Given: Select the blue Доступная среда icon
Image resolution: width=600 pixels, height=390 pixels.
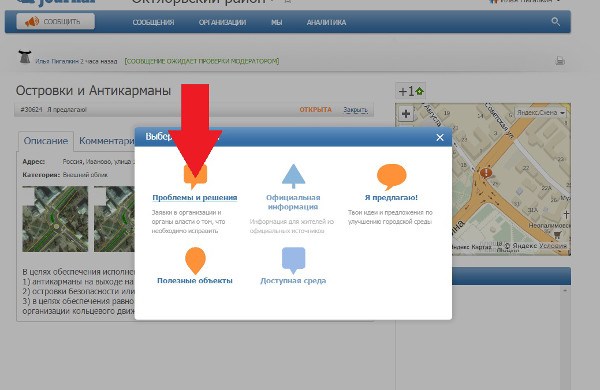Looking at the screenshot, I should coord(293,260).
